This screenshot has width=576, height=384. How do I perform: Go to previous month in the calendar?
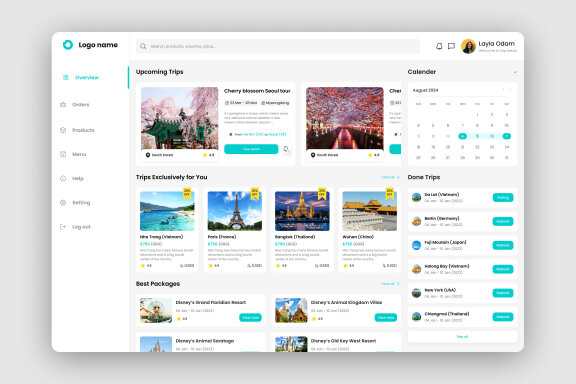503,90
